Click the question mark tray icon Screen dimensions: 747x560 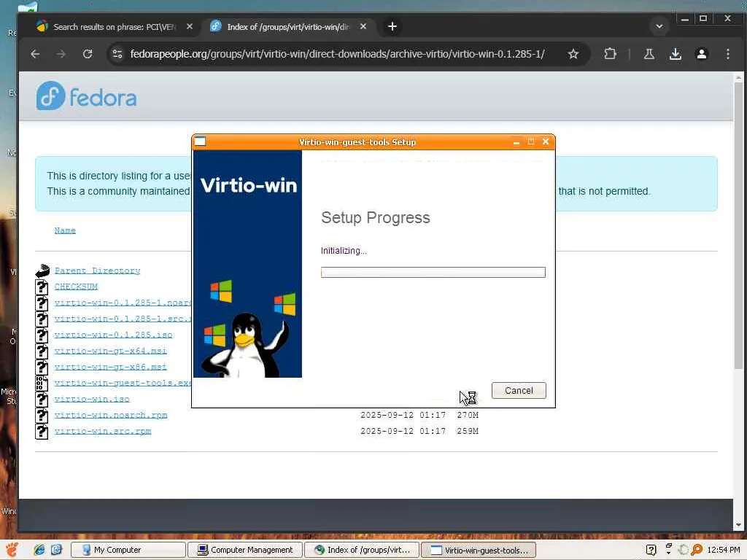pos(651,550)
